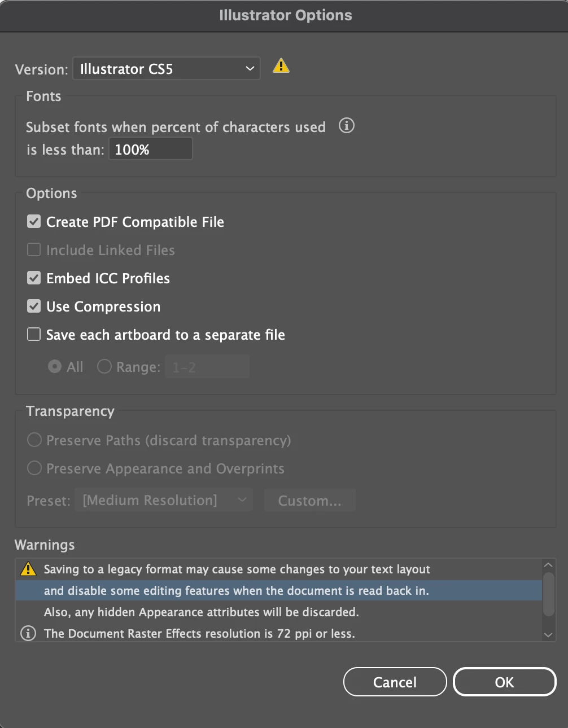
Task: Disable Embed ICC Profiles checkbox
Action: point(34,278)
